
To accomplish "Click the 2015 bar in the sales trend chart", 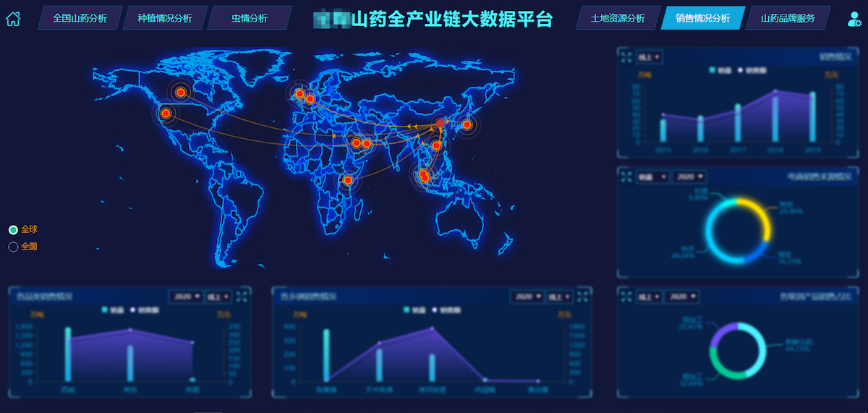I will pos(663,130).
